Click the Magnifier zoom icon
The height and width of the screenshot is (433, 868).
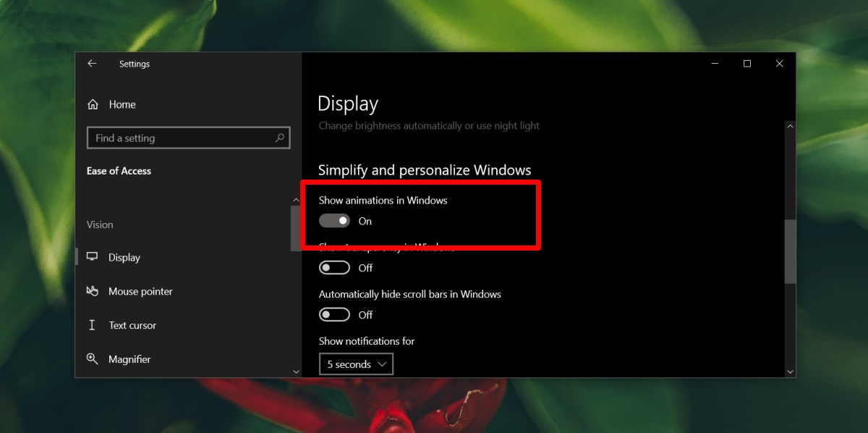click(x=92, y=359)
